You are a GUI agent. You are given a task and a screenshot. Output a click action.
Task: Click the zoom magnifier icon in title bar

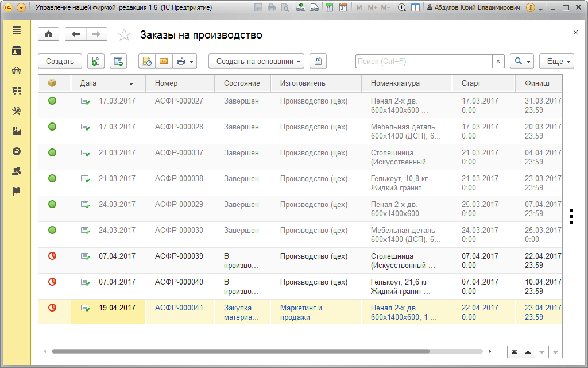pyautogui.click(x=402, y=7)
